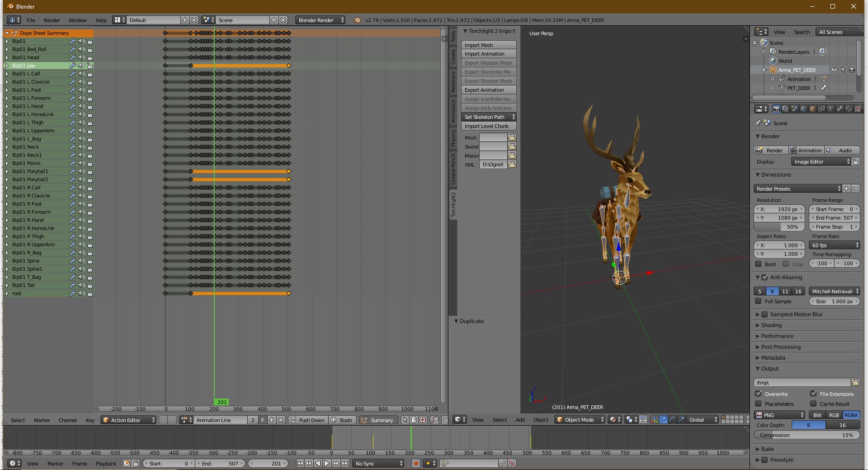This screenshot has height=470, width=868.
Task: Expand the Post Processing panel
Action: 780,347
